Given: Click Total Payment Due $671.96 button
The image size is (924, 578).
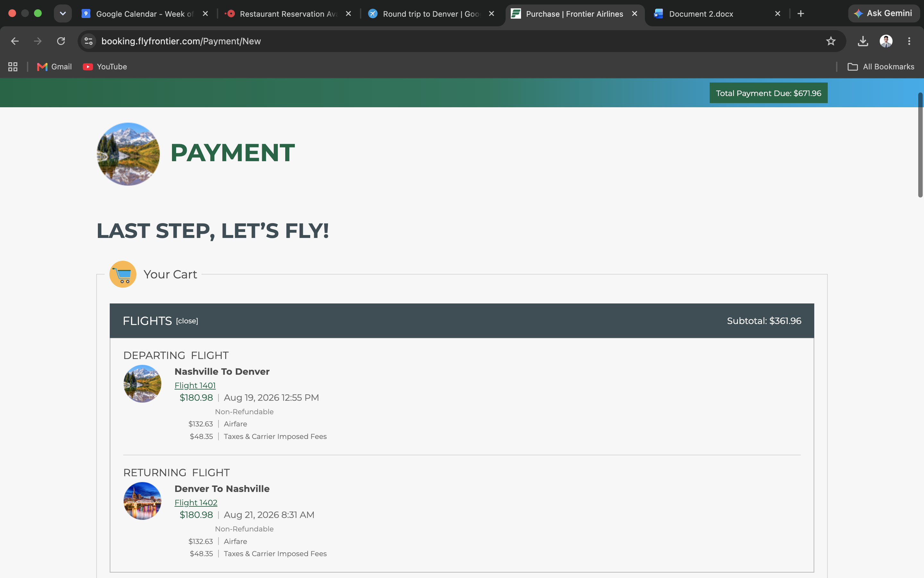Looking at the screenshot, I should point(768,93).
